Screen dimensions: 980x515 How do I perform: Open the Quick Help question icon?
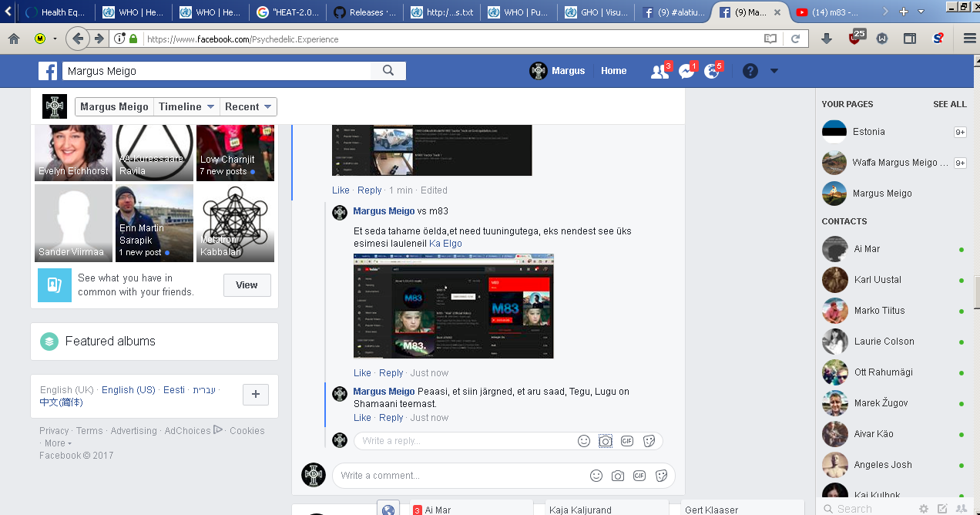click(750, 71)
